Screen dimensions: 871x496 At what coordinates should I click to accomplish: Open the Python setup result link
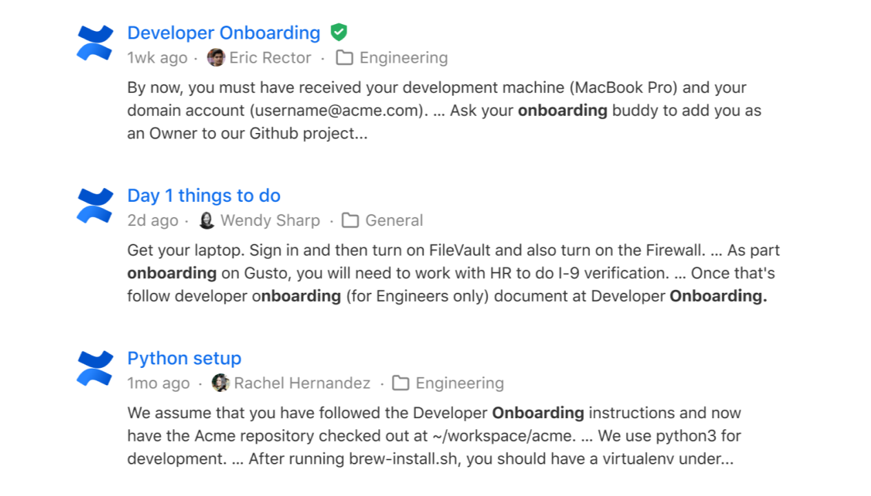pyautogui.click(x=184, y=358)
